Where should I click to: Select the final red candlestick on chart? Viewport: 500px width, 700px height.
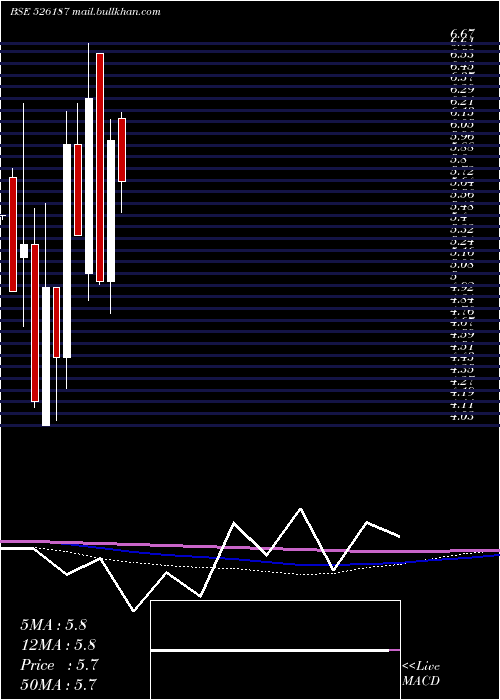122,150
